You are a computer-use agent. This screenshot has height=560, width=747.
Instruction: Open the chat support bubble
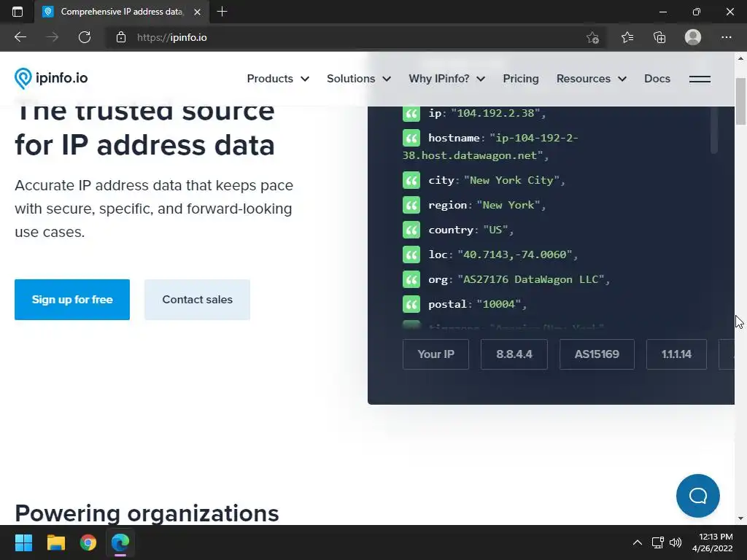coord(697,496)
